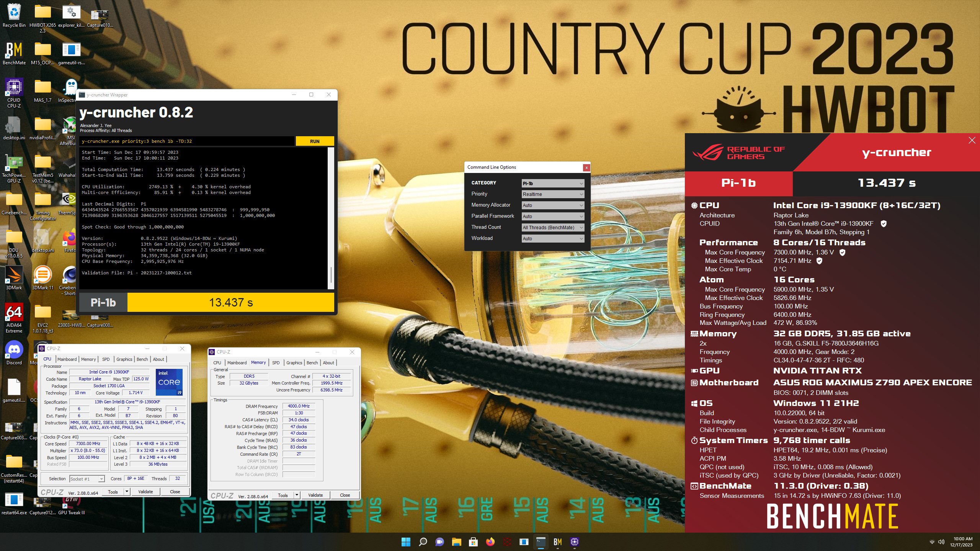Expand Tools dropdown arrow in right CPU-Z

click(297, 495)
